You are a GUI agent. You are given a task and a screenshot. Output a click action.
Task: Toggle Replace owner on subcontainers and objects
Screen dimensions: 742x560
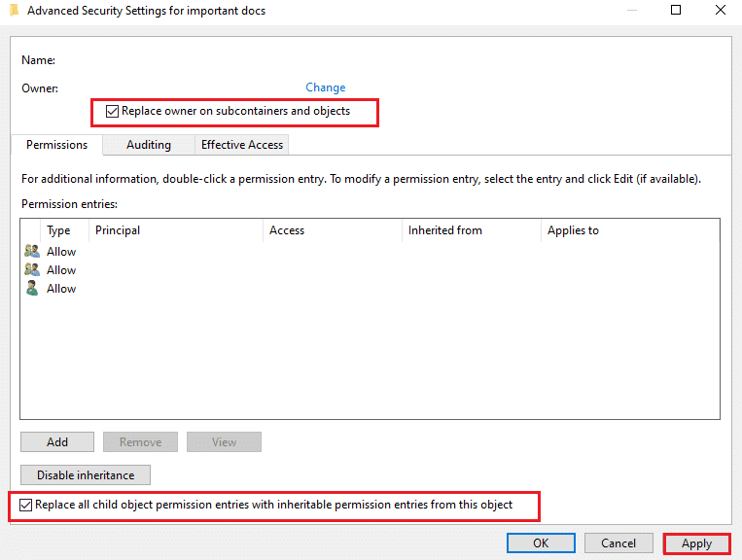click(112, 111)
